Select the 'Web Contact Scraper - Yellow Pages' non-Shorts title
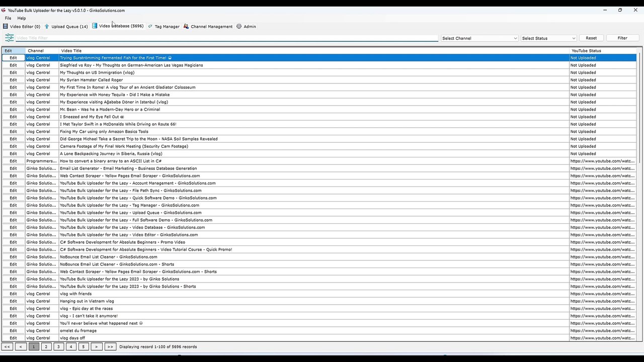Viewport: 644px width, 362px height. (130, 175)
